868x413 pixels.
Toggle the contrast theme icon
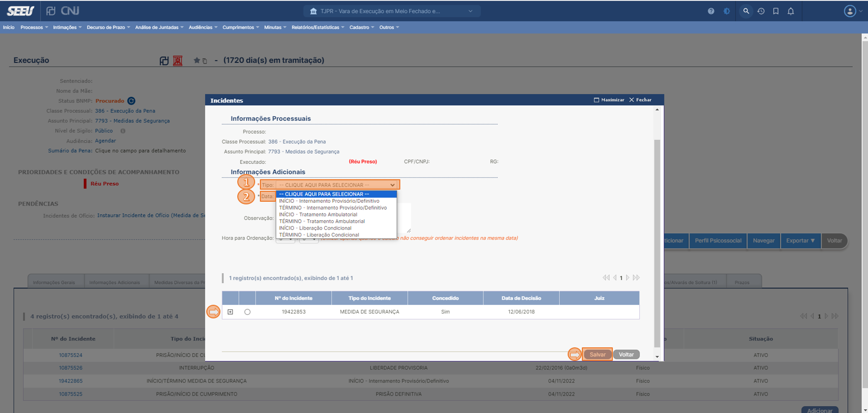click(x=726, y=11)
